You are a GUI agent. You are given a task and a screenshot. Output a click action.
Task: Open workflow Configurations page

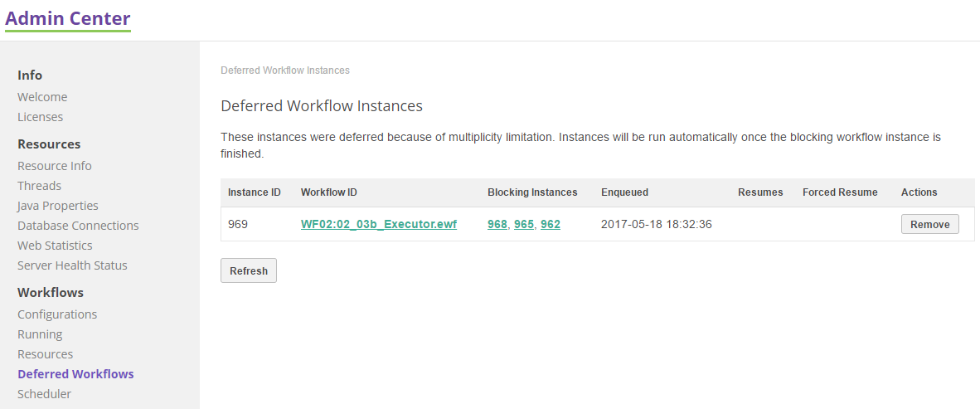[57, 314]
